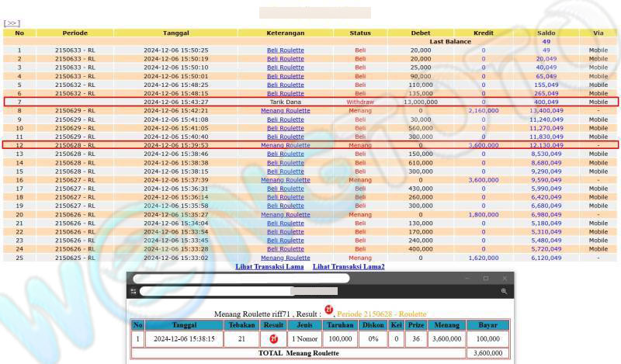Click the red result ball beside Result heading
This screenshot has height=364, width=621.
[329, 310]
